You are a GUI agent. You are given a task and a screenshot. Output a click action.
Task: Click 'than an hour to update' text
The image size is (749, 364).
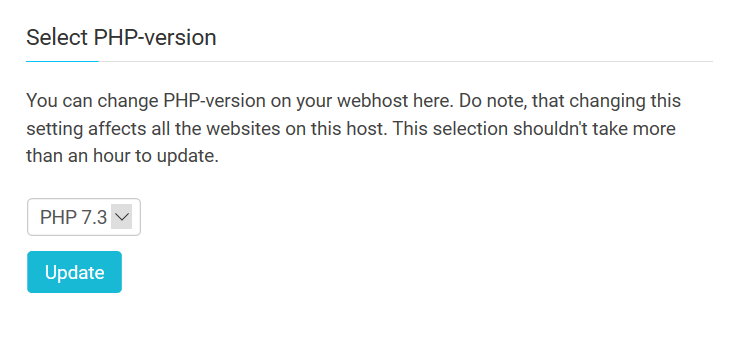point(122,156)
